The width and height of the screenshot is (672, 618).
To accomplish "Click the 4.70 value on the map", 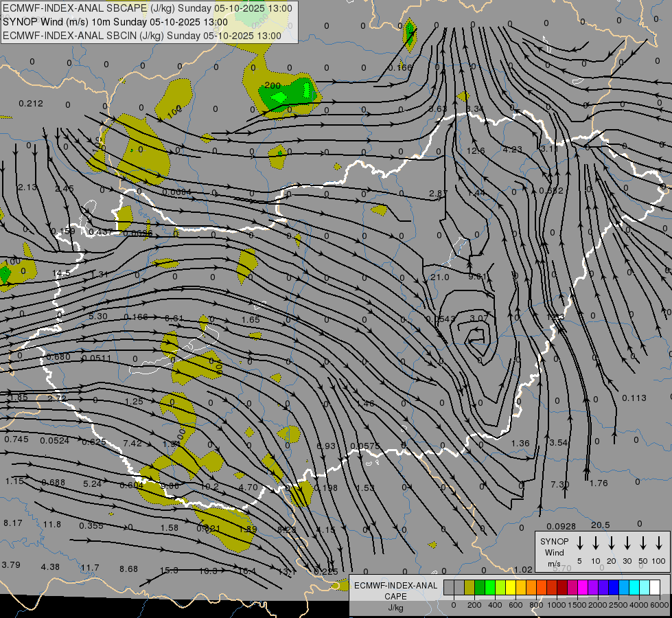I will point(248,488).
